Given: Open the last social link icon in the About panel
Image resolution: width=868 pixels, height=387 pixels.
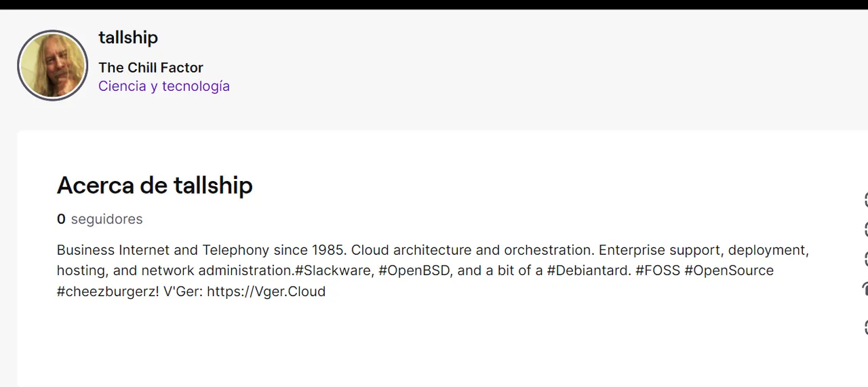Looking at the screenshot, I should tap(865, 328).
